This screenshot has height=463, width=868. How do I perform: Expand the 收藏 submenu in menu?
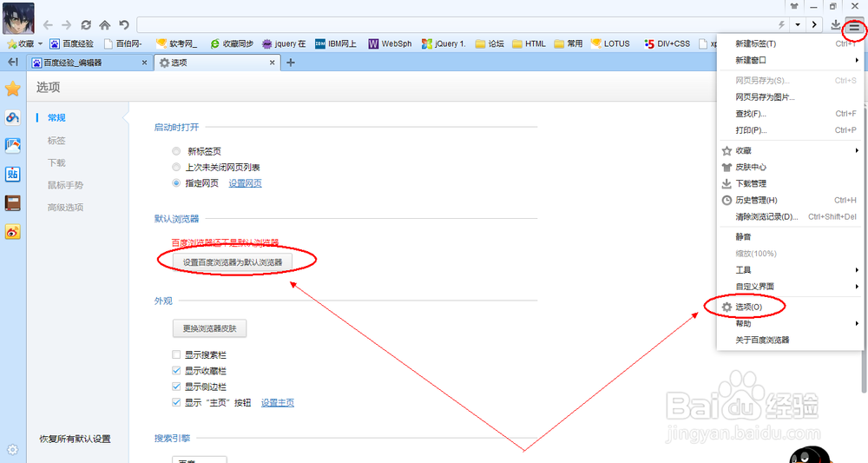tap(790, 150)
